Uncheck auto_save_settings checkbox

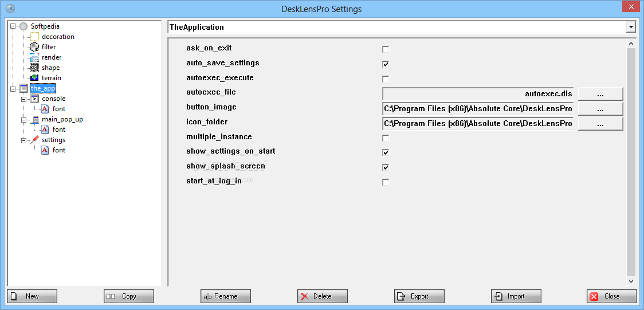pos(386,64)
